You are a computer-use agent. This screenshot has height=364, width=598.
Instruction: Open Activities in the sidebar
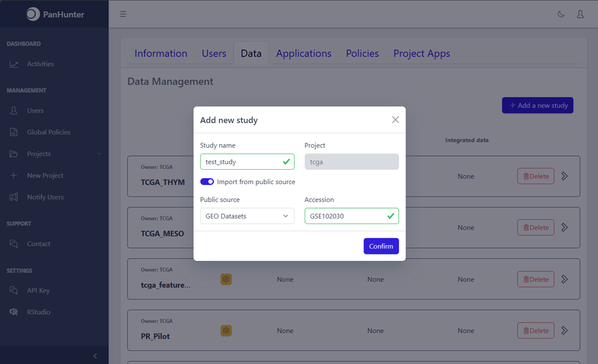(40, 64)
